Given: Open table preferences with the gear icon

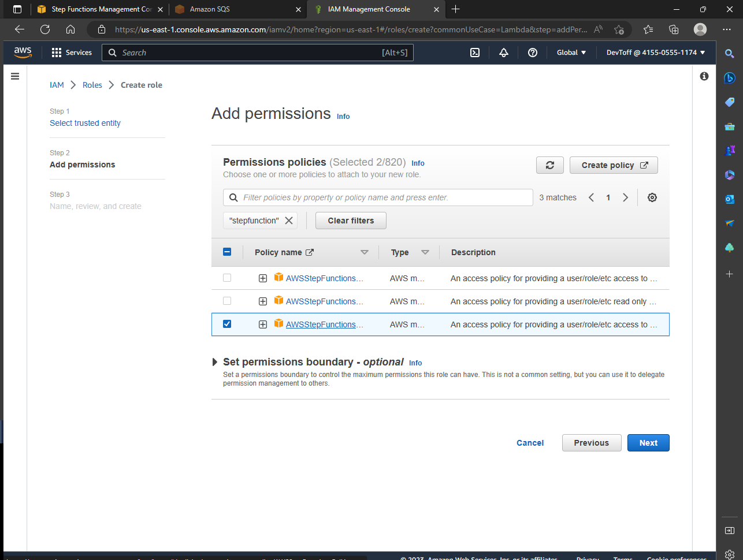Looking at the screenshot, I should coord(652,197).
